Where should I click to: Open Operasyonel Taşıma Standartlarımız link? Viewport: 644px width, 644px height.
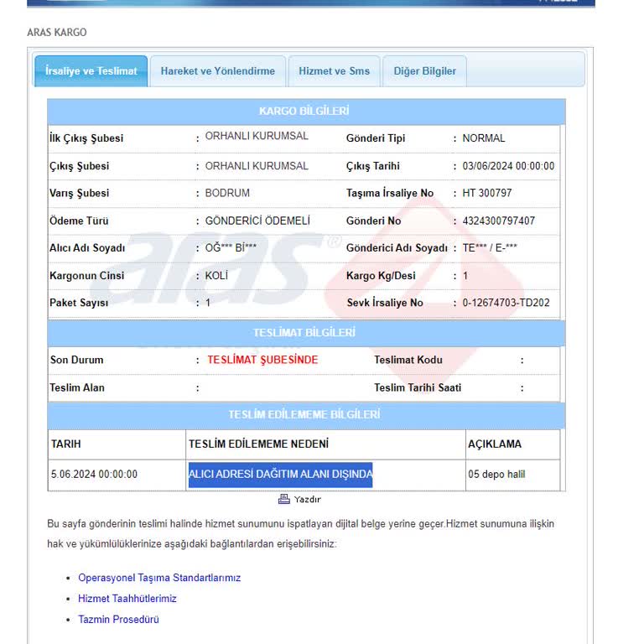159,578
